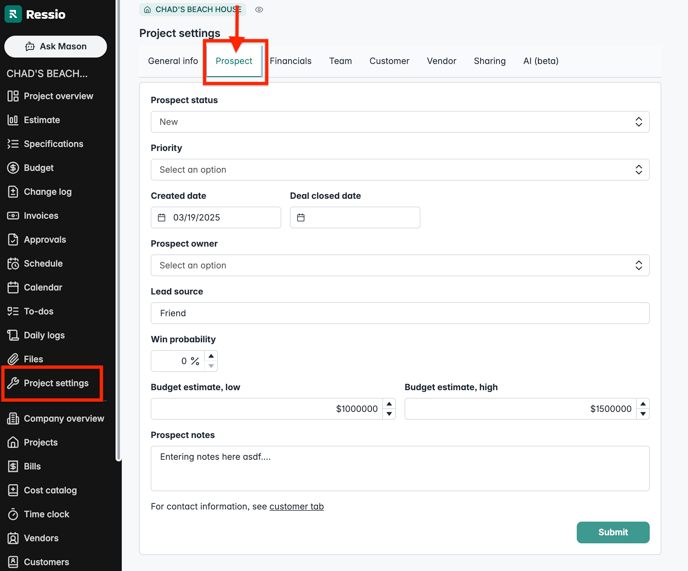Click the Ask Mason button

point(56,47)
